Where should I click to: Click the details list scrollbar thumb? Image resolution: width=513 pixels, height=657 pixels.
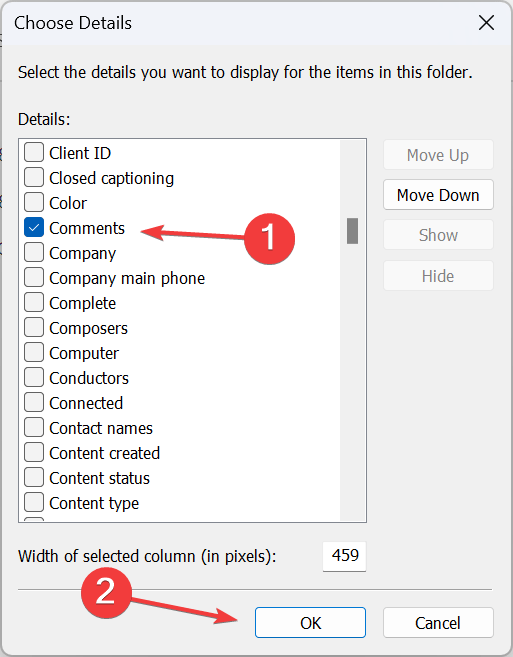(x=352, y=230)
